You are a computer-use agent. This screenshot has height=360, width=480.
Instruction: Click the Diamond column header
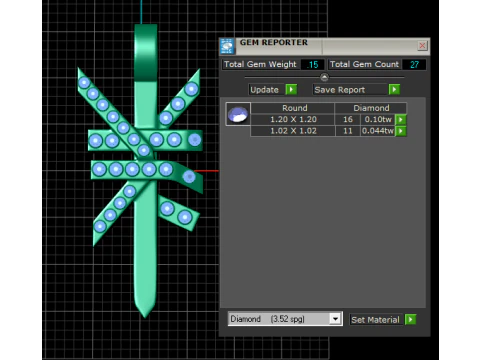point(371,108)
